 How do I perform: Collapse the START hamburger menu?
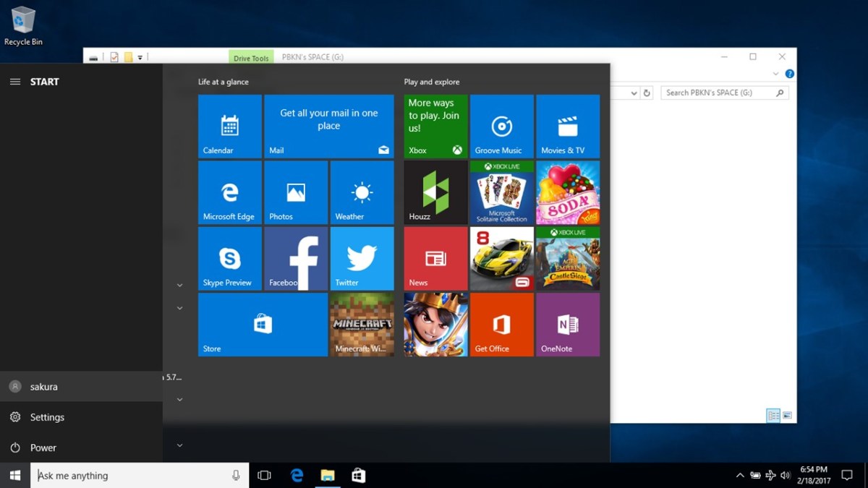pyautogui.click(x=15, y=82)
